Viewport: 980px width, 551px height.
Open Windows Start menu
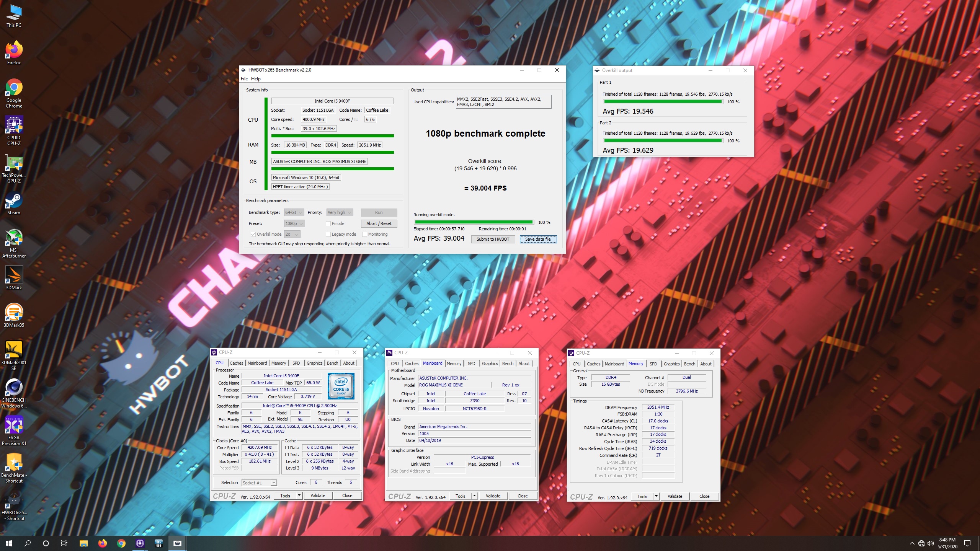(9, 543)
